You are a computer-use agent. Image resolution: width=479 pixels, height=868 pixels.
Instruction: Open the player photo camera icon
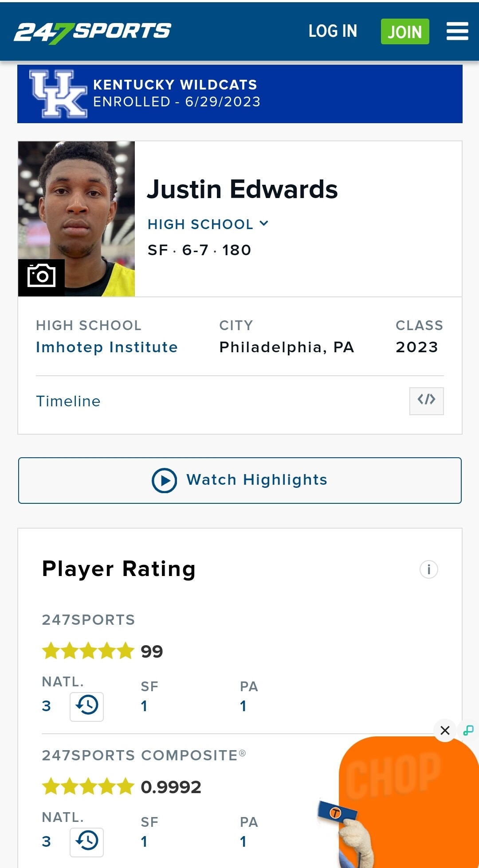41,276
